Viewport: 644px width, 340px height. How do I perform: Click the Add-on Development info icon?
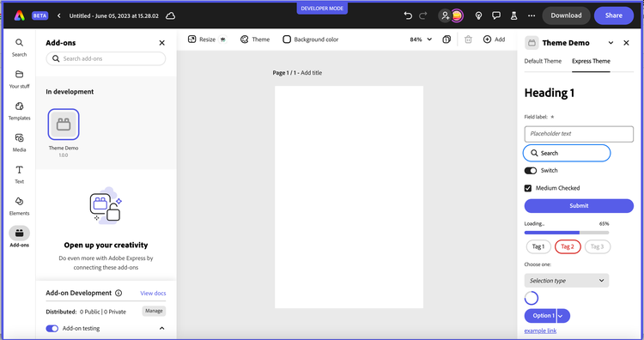(x=118, y=293)
